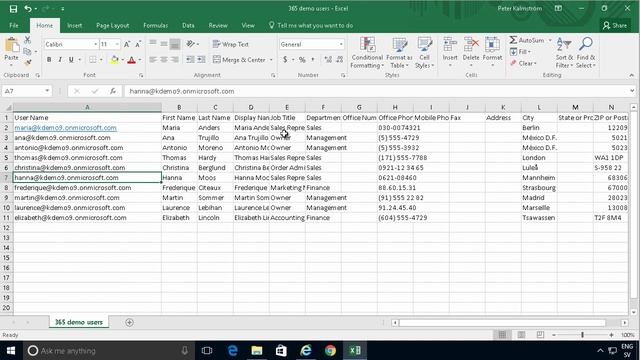Viewport: 640px width, 360px height.
Task: Click the Insert Function fx icon
Action: click(113, 91)
